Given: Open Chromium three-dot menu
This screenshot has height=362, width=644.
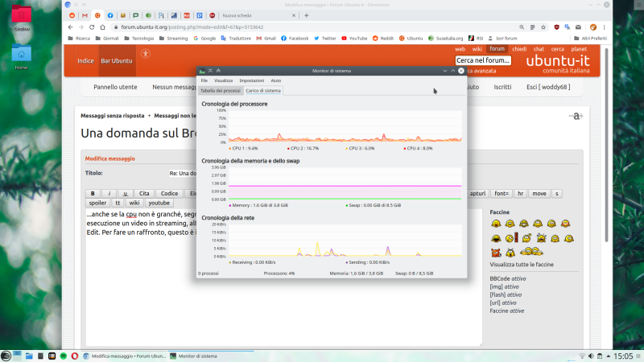Looking at the screenshot, I should coord(605,27).
